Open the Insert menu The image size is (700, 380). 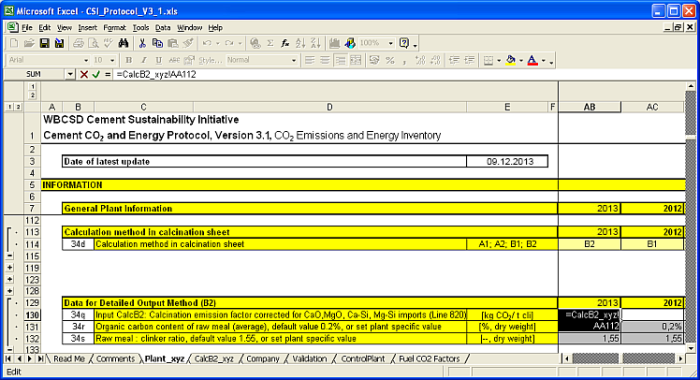(88, 28)
